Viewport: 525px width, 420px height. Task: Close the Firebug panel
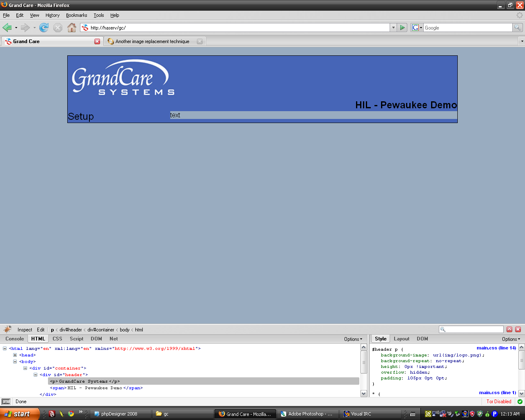[518, 329]
